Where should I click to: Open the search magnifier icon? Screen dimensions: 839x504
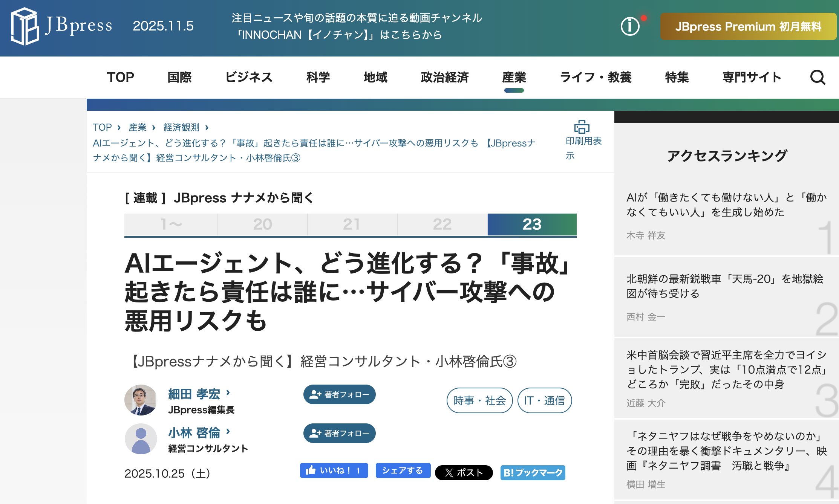point(817,78)
